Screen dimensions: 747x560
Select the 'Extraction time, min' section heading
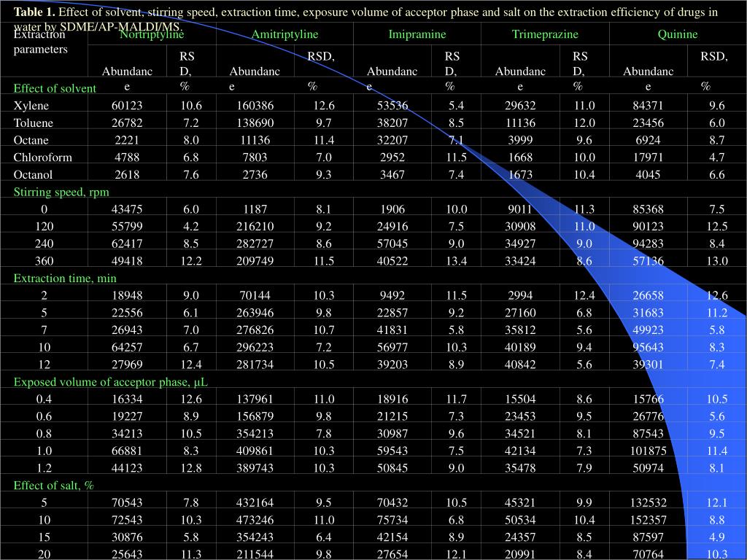click(x=65, y=278)
